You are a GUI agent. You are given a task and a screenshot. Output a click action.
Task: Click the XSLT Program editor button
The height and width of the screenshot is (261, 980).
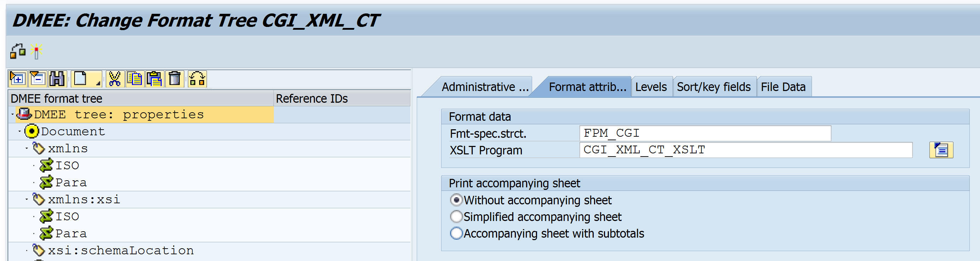pyautogui.click(x=941, y=150)
